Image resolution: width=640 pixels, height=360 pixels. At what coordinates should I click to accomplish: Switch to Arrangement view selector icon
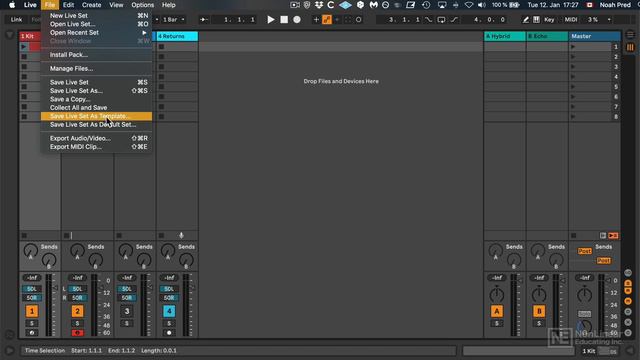pos(630,35)
